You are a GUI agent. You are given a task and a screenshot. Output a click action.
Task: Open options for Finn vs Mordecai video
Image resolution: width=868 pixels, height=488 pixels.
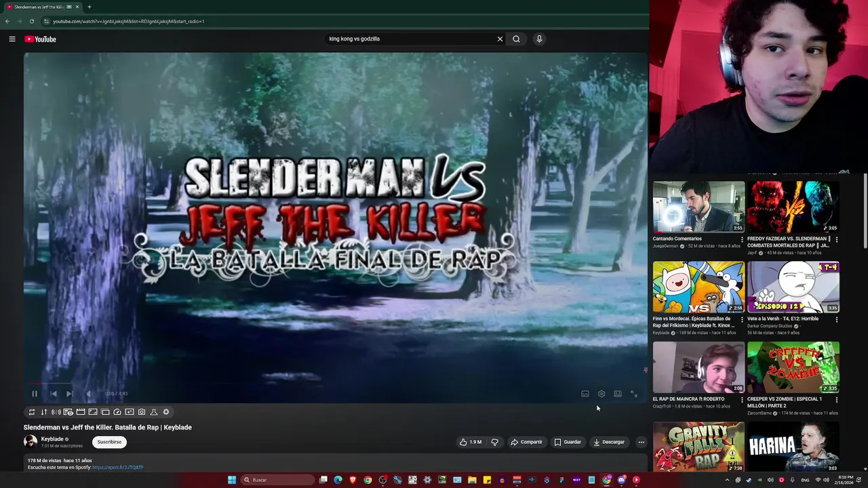click(742, 319)
